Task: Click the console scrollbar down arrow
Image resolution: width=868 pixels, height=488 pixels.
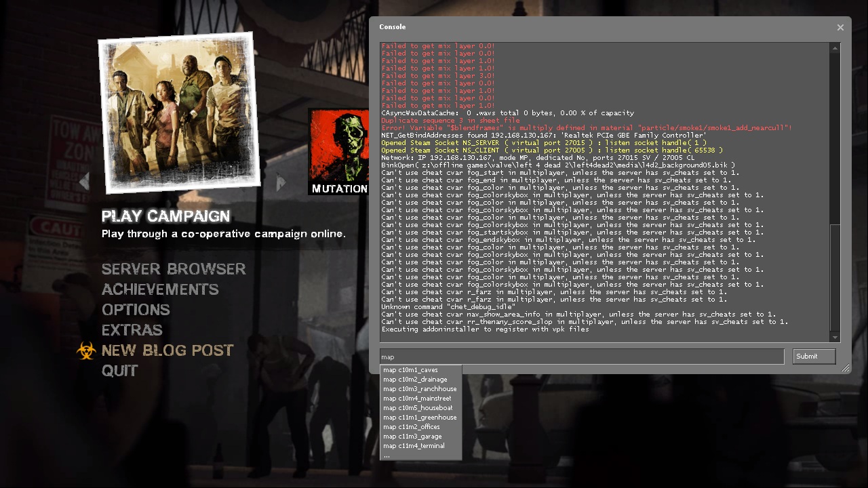Action: [x=835, y=337]
